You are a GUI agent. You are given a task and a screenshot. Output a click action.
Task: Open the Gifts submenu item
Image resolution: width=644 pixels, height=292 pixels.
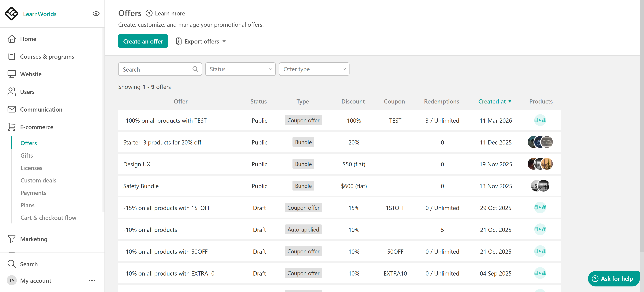[27, 156]
